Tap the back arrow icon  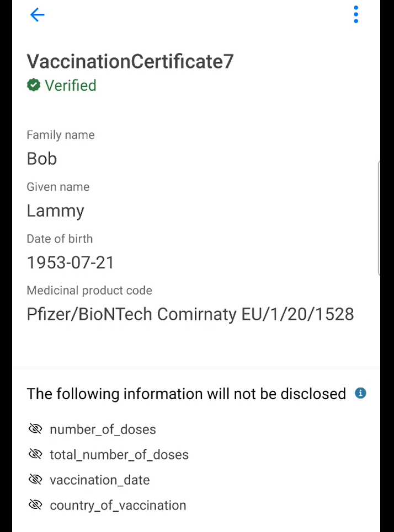click(37, 15)
